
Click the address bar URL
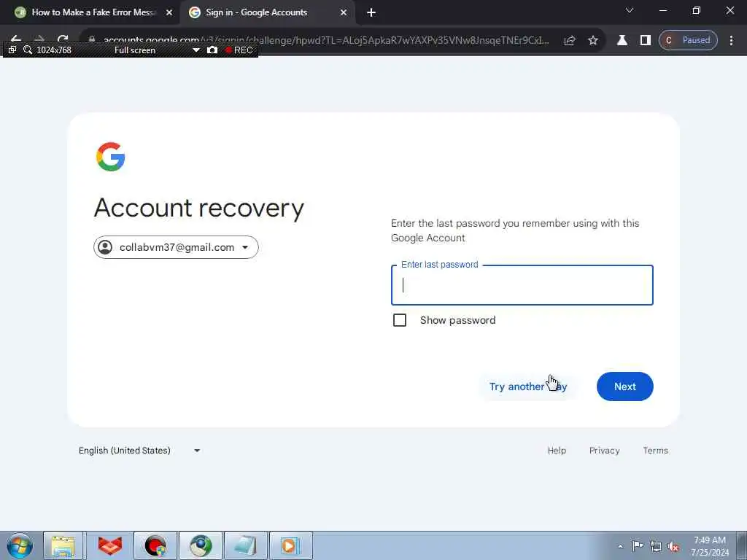(x=326, y=40)
